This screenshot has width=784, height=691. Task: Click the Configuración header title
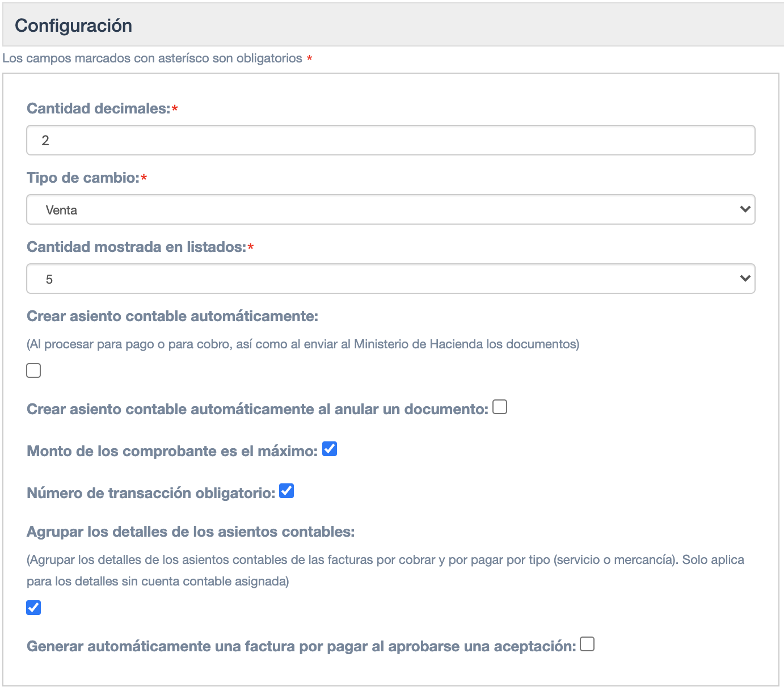pyautogui.click(x=73, y=26)
